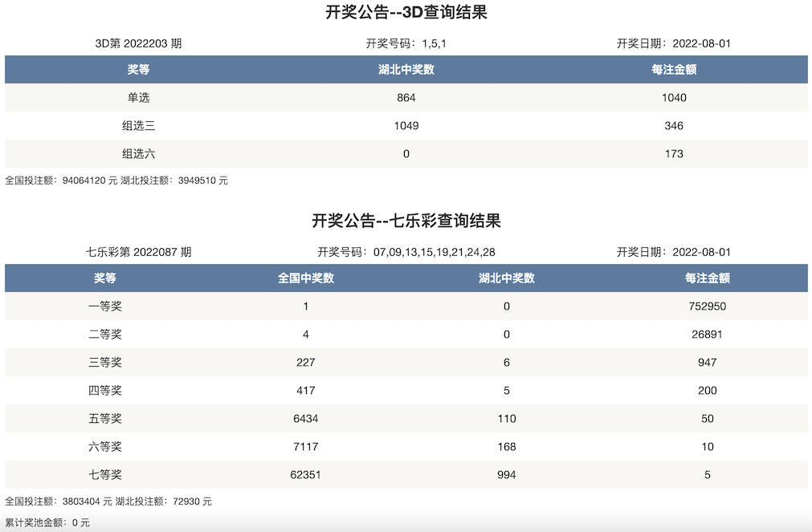
Task: Click the text 七乐彩第 2022087 期
Action: click(x=138, y=252)
